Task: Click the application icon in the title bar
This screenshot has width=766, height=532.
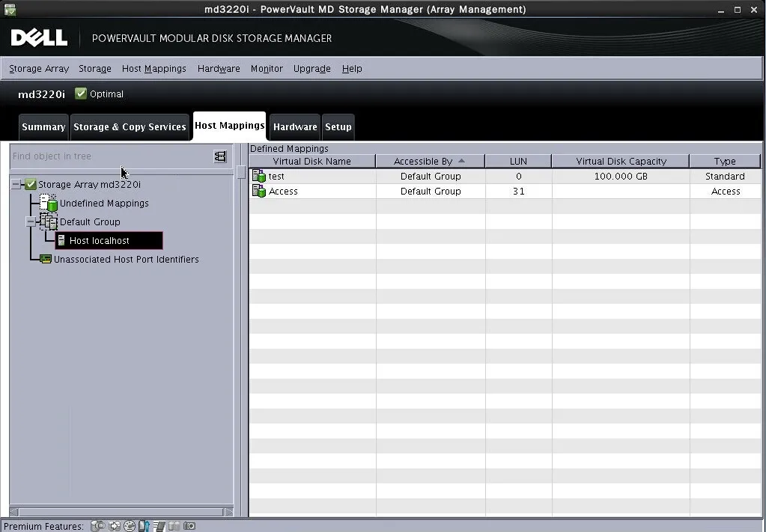Action: coord(9,9)
